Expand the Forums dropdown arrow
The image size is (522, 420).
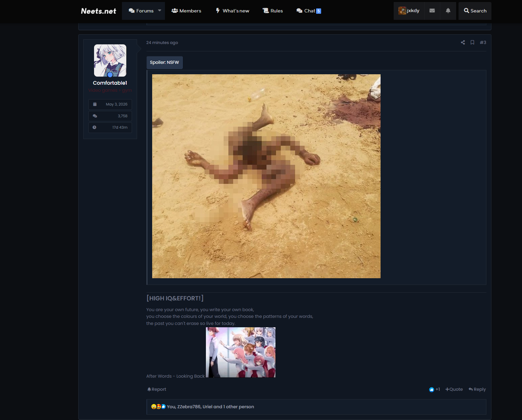[160, 11]
